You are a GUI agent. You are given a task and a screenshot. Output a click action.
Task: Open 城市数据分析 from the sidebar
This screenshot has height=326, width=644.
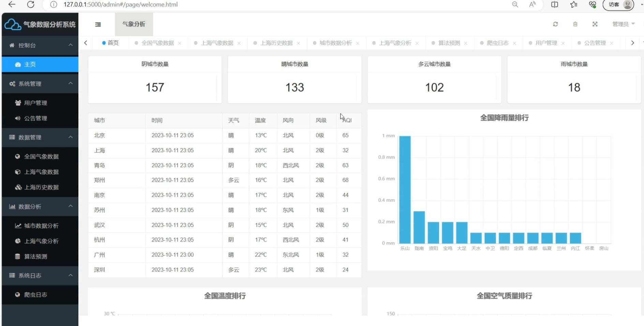pyautogui.click(x=40, y=226)
